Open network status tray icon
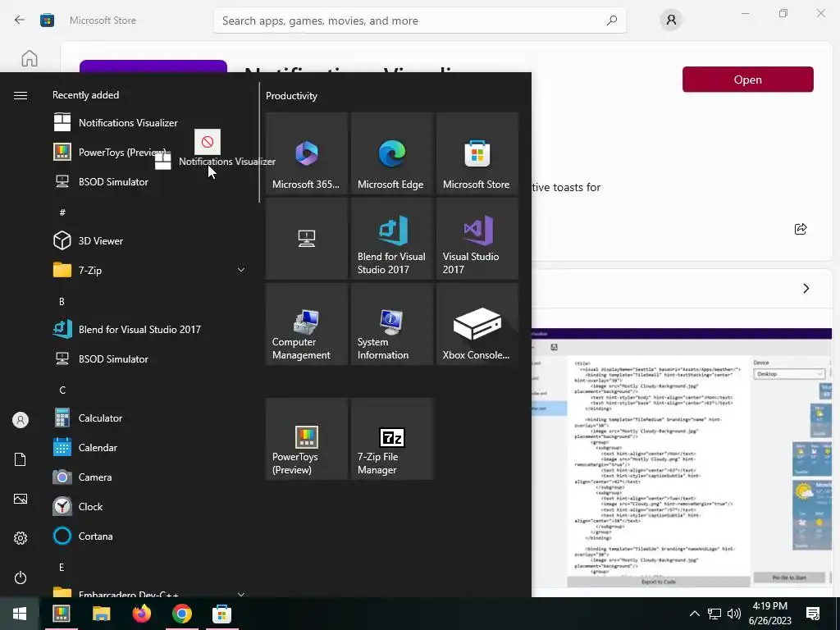This screenshot has height=630, width=840. coord(714,614)
